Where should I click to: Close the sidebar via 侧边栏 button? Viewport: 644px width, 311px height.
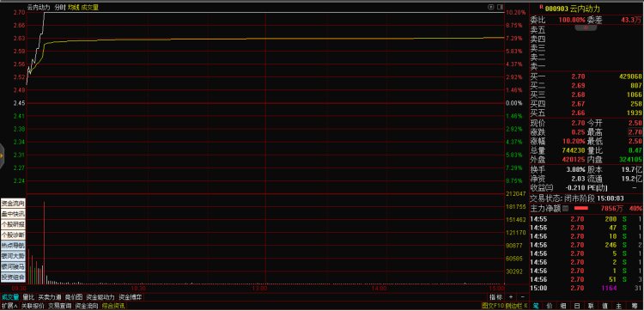click(x=516, y=306)
